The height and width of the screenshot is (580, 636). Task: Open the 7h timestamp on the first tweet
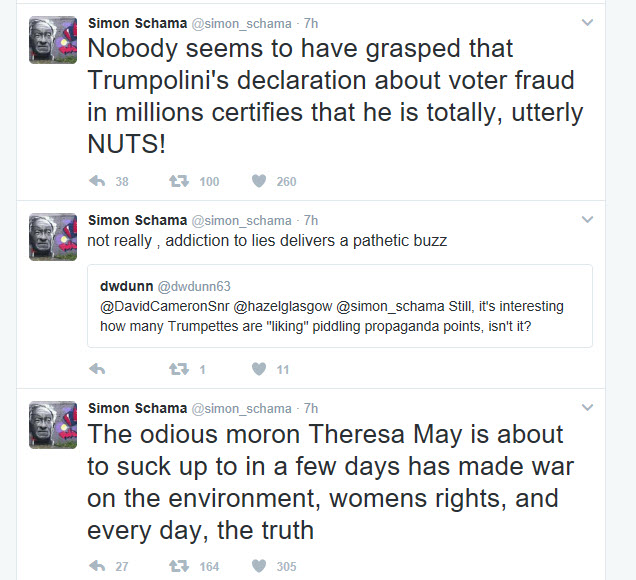click(x=311, y=23)
